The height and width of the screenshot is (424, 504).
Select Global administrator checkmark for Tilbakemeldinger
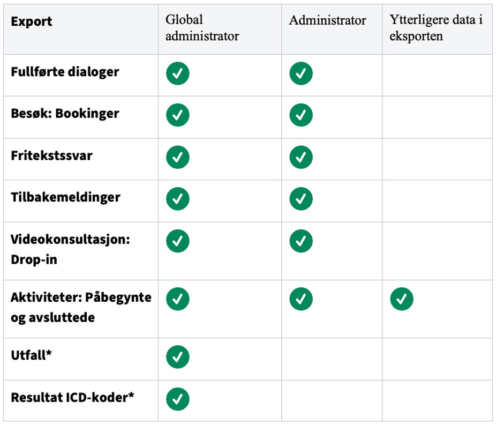click(x=177, y=198)
